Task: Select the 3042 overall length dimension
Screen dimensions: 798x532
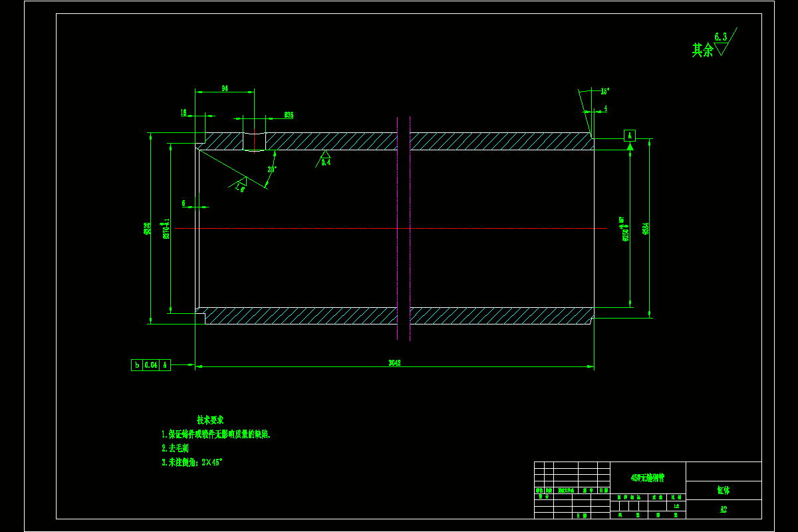Action: 394,362
